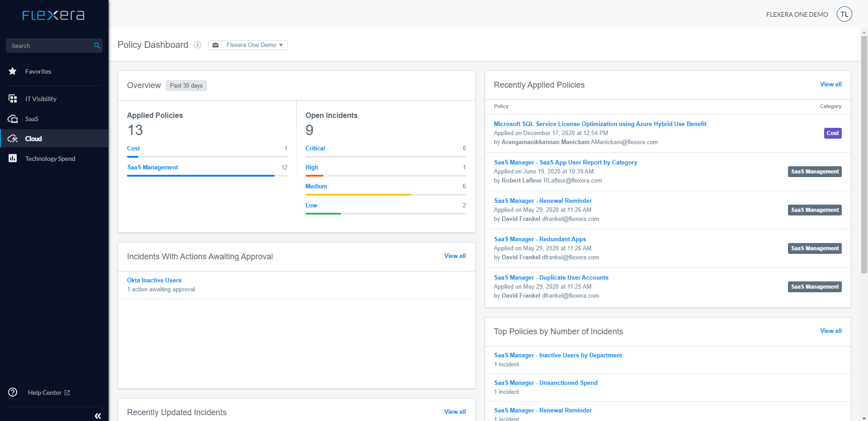The image size is (868, 421).
Task: Click the Past 30 days filter badge
Action: pos(186,86)
